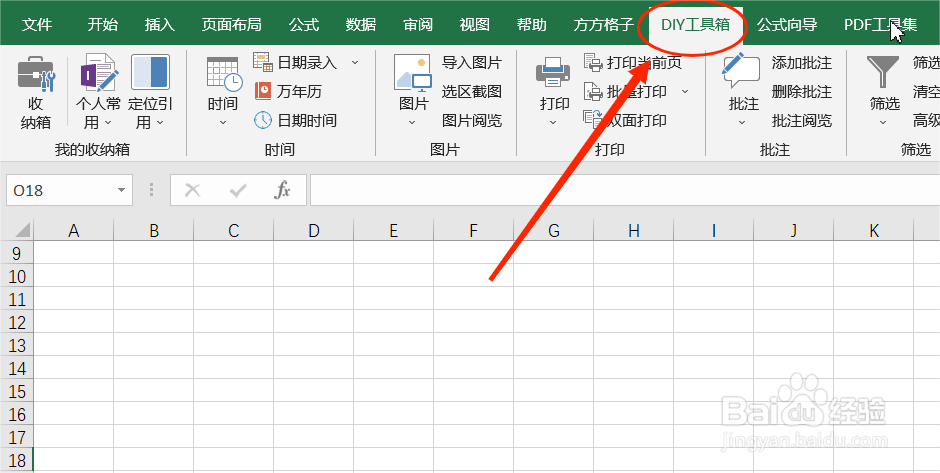Switch to the 方方格子 tab

(604, 25)
